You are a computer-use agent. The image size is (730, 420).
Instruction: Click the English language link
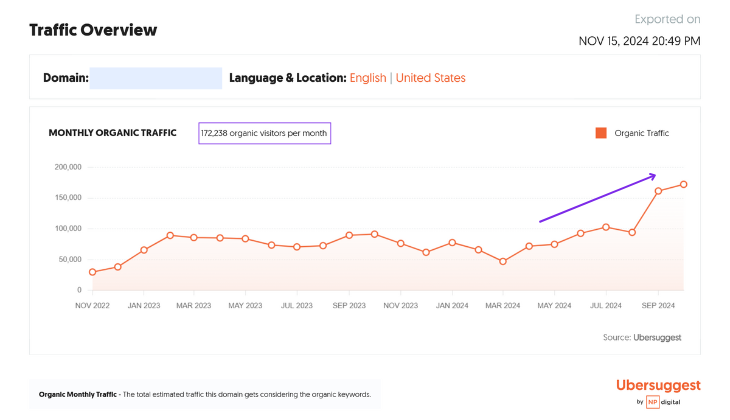coord(367,78)
